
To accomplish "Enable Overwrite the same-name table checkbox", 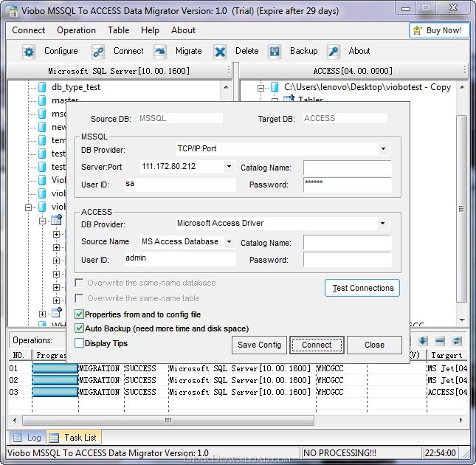I will pos(79,298).
